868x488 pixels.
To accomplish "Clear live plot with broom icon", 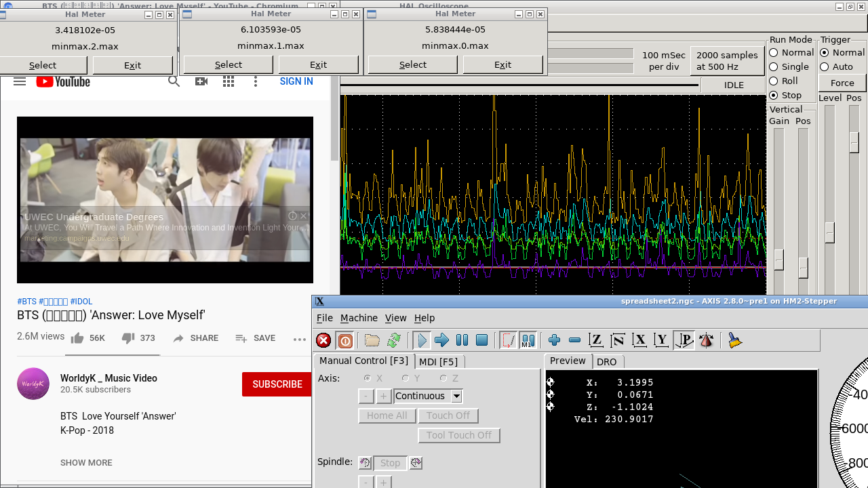I will [x=735, y=340].
